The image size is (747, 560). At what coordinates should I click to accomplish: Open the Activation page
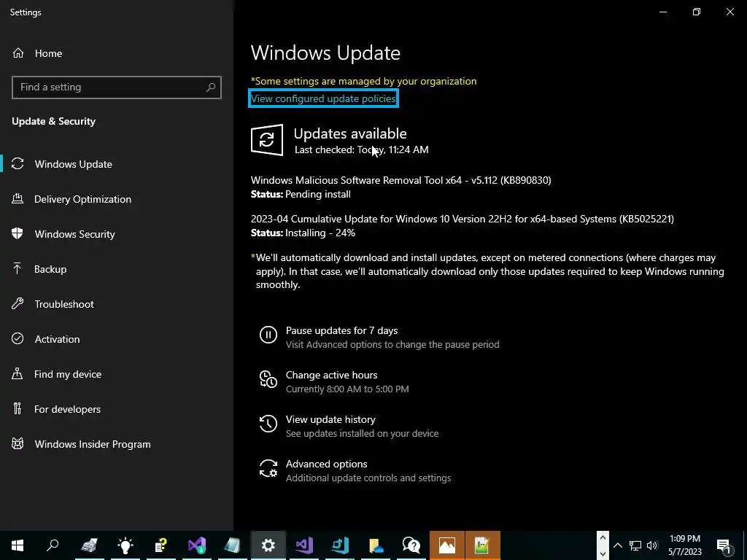point(57,339)
